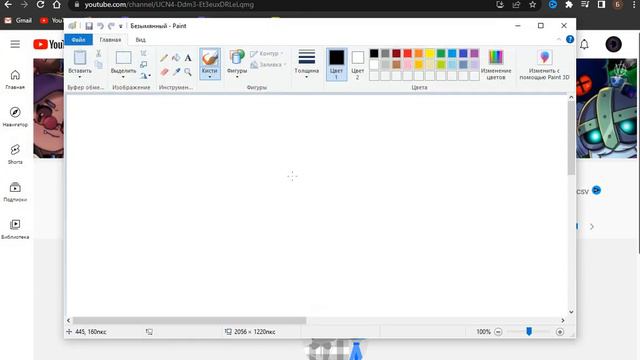Click the Crop icon in image group
This screenshot has width=640, height=360.
[144, 53]
